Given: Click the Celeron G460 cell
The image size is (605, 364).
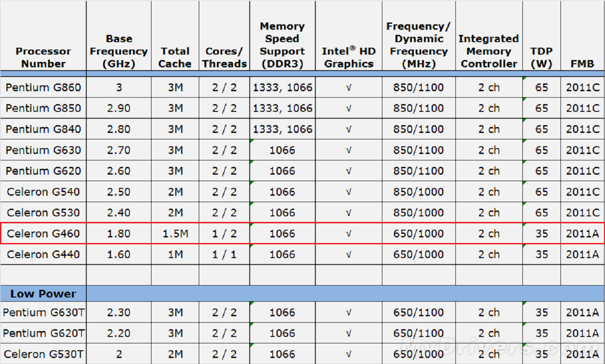Looking at the screenshot, I should (x=43, y=233).
